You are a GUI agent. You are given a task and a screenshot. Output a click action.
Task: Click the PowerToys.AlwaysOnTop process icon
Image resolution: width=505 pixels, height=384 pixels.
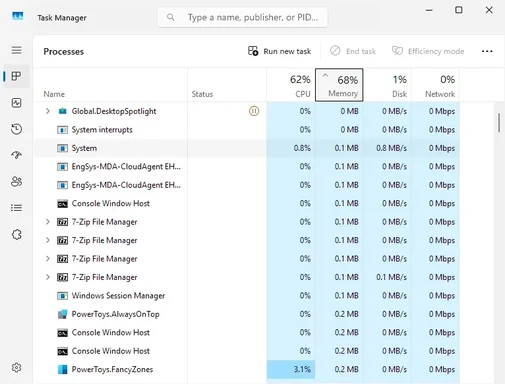coord(62,314)
